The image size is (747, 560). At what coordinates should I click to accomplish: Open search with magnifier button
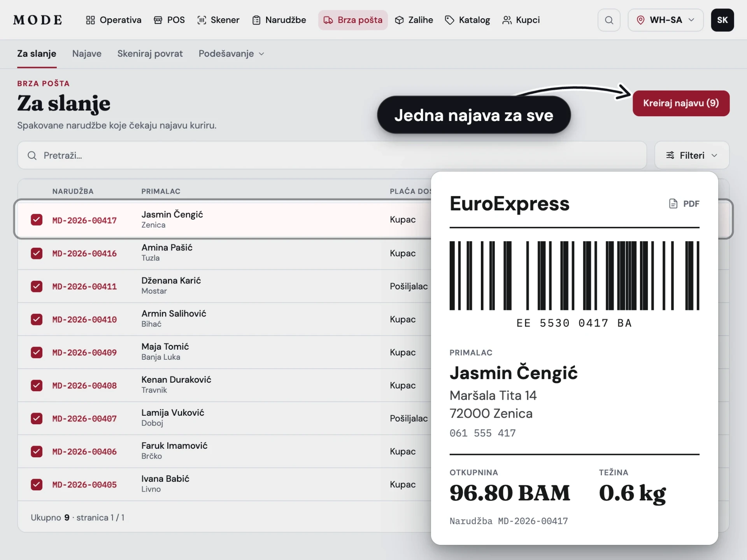(609, 20)
